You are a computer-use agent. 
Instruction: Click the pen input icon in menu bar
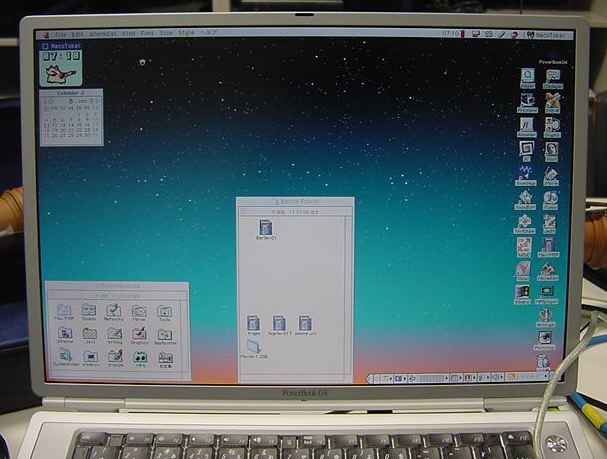point(502,35)
